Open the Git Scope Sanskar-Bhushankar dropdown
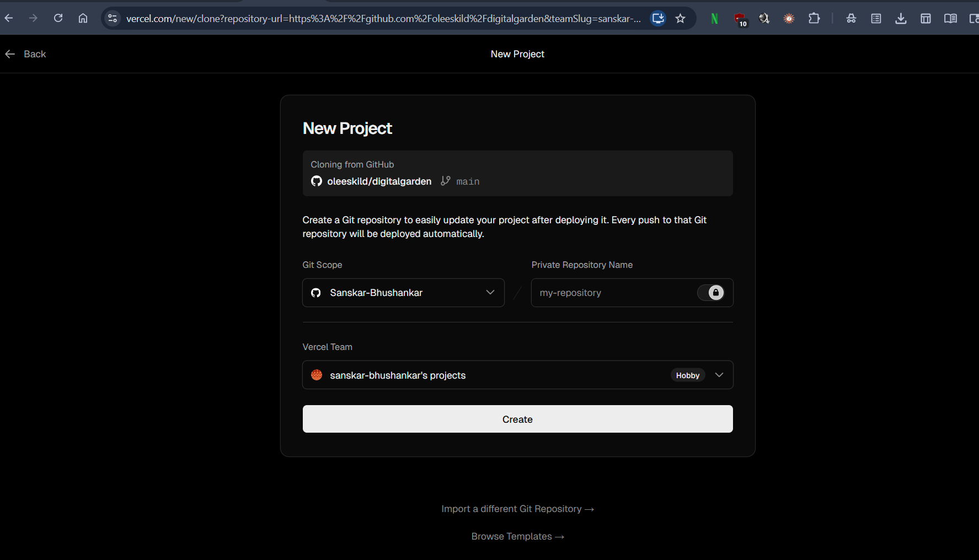 point(403,293)
